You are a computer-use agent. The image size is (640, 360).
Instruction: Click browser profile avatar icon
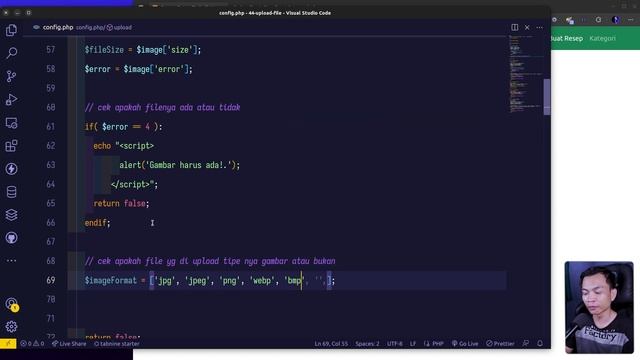coord(616,20)
